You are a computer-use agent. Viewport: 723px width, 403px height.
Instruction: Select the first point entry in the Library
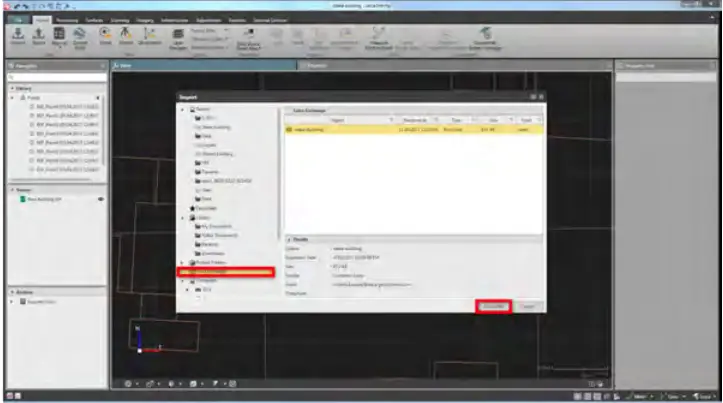(x=64, y=107)
